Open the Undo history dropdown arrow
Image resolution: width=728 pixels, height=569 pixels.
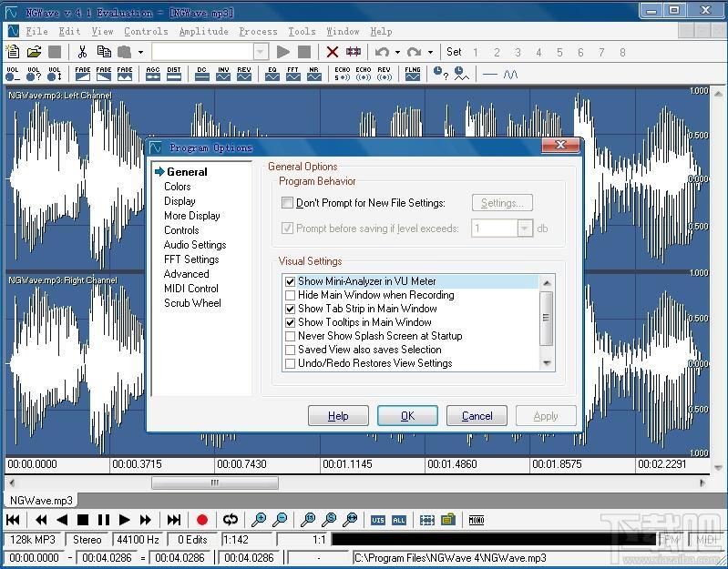coord(397,52)
